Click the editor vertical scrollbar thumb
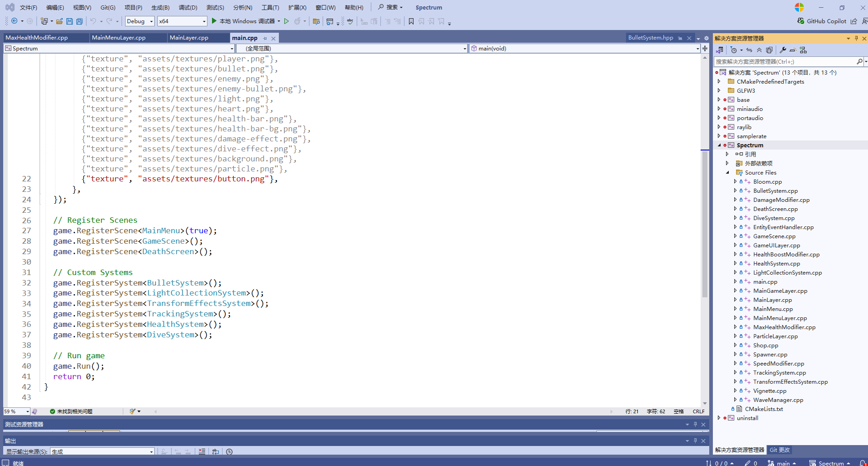Screen dimensions: 868x466 tap(705, 224)
